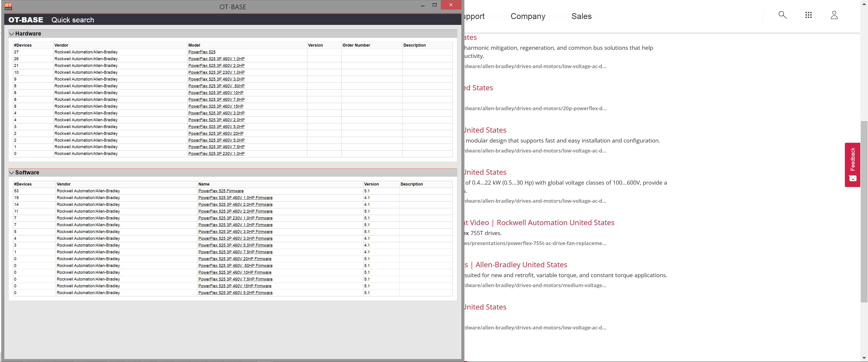Open PowerFlex 525 3P 460V 15HP Firmware link

[235, 286]
